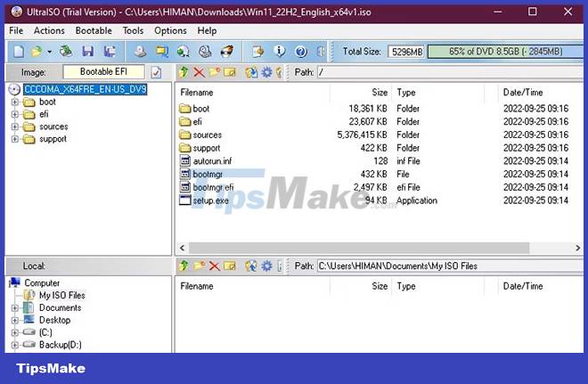Click the Properties info icon
The width and height of the screenshot is (588, 384).
tap(280, 52)
